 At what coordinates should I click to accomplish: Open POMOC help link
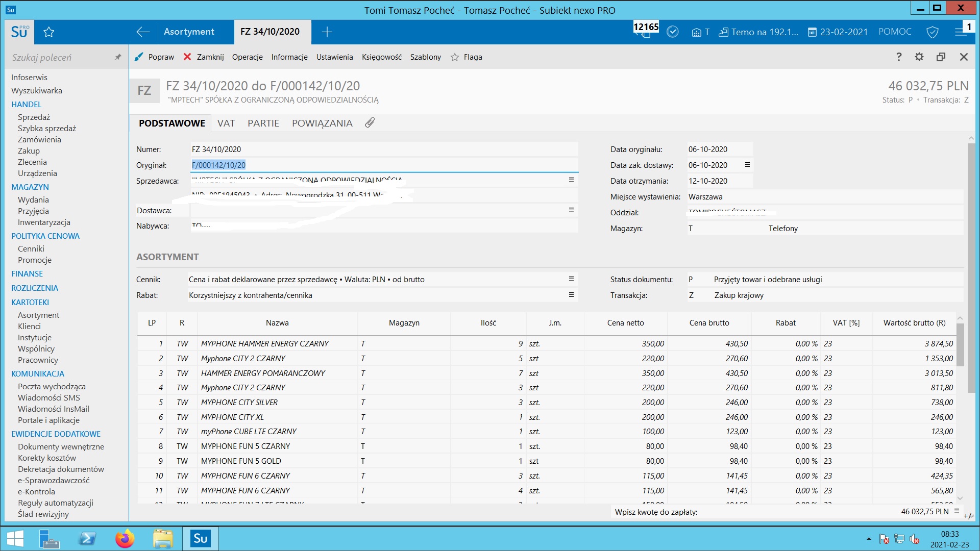coord(895,32)
